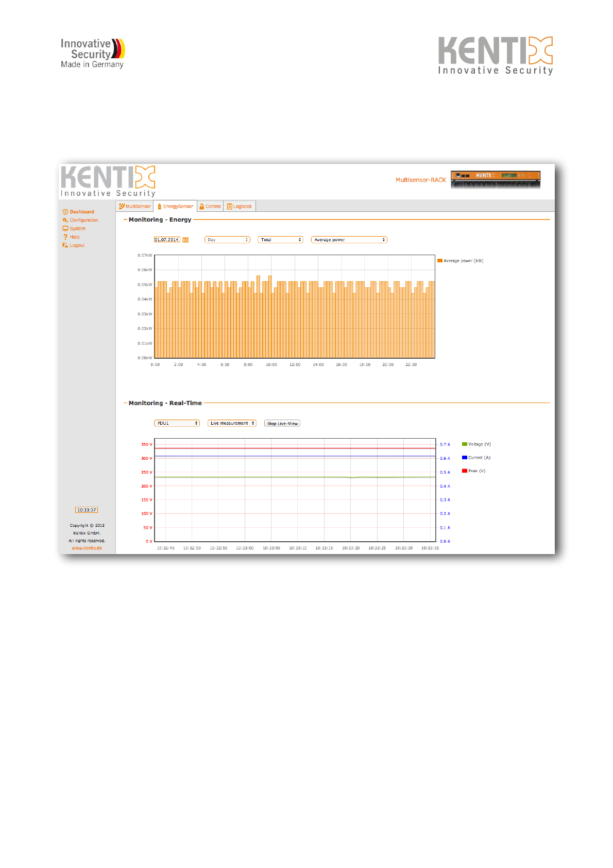Open the Day period dropdown

227,240
